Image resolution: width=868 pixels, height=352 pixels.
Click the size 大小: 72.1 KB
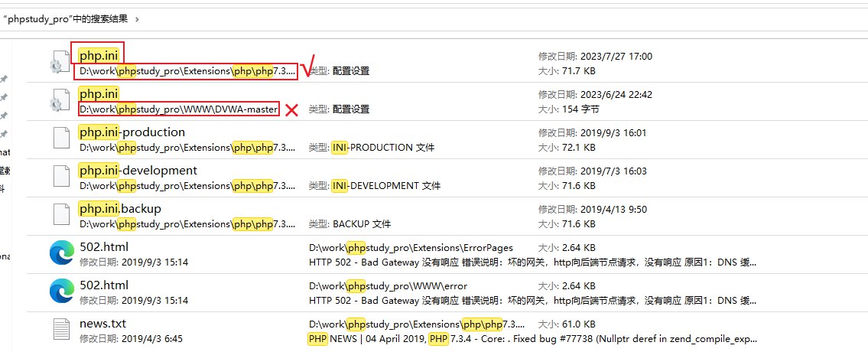pyautogui.click(x=567, y=148)
